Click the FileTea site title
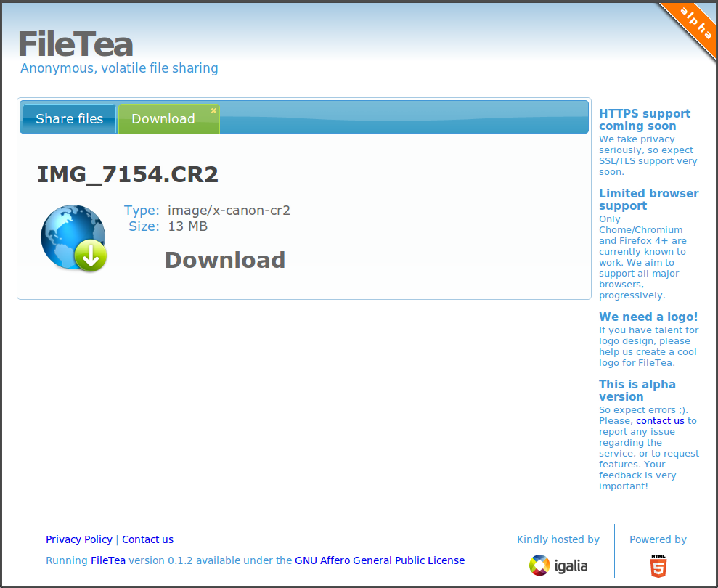This screenshot has width=718, height=588. pos(76,44)
